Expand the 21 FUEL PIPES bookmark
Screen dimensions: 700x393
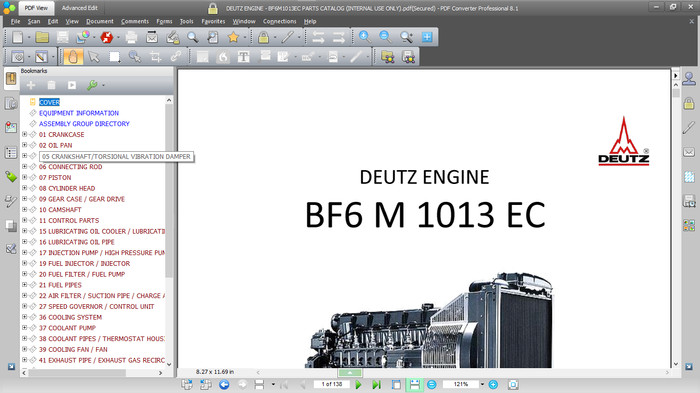click(x=25, y=284)
